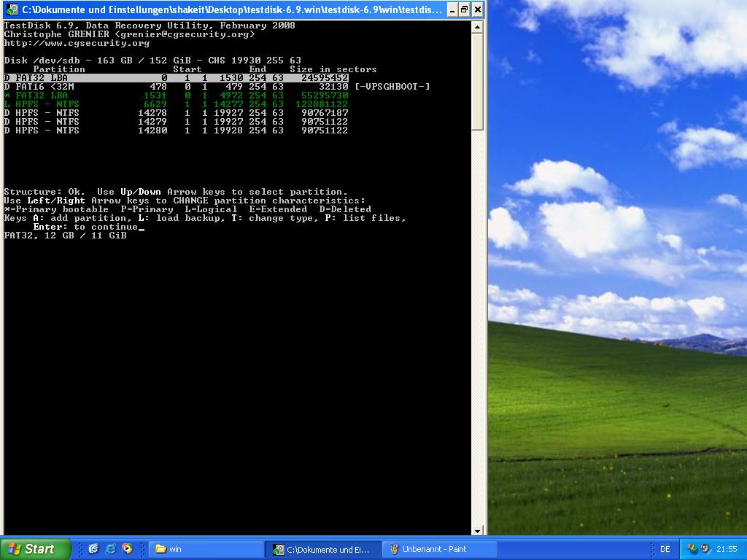
Task: Click the console scrollbar down arrow
Action: click(478, 530)
